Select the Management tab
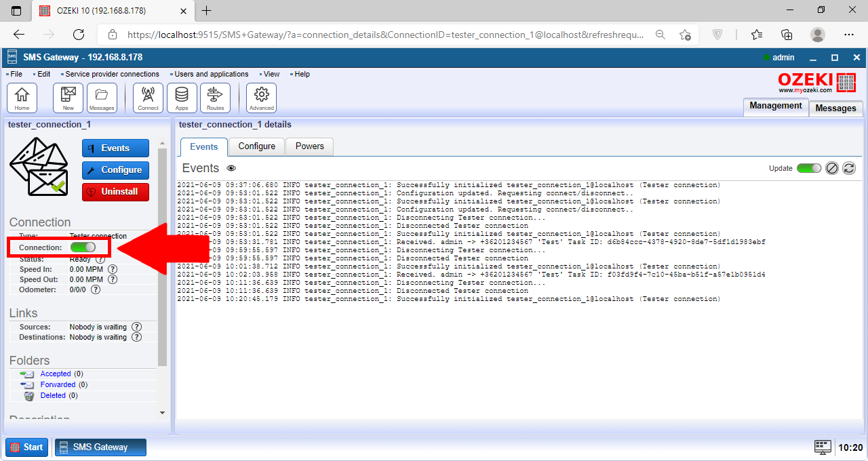 pyautogui.click(x=776, y=106)
